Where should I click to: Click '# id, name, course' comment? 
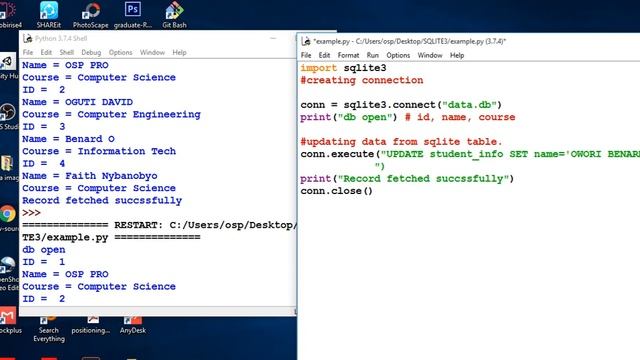point(460,117)
